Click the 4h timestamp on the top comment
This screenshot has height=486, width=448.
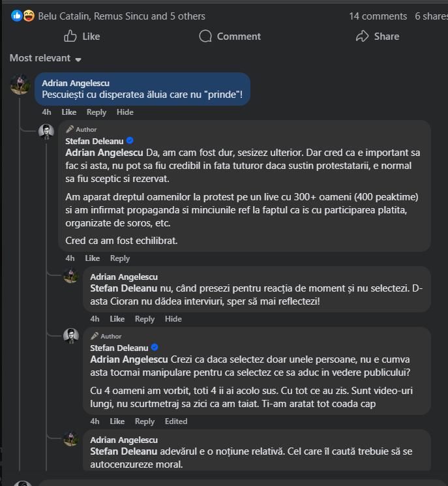pos(47,112)
